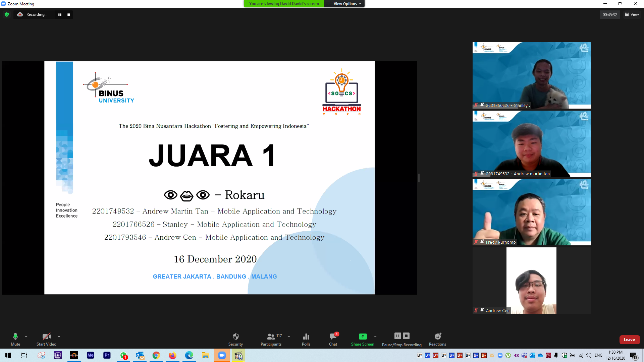Open the uTorrent tray icon
Image resolution: width=644 pixels, height=362 pixels.
click(x=508, y=355)
